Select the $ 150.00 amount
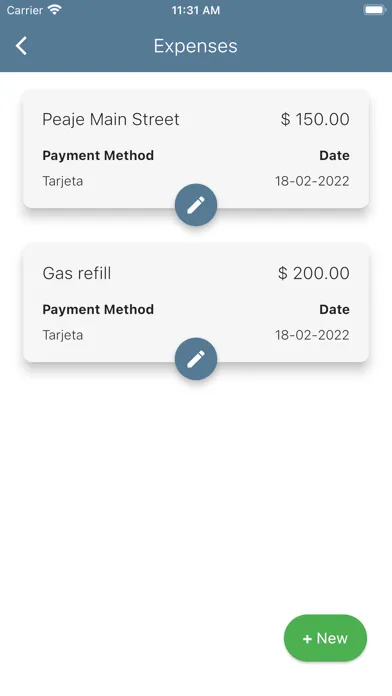 point(315,119)
